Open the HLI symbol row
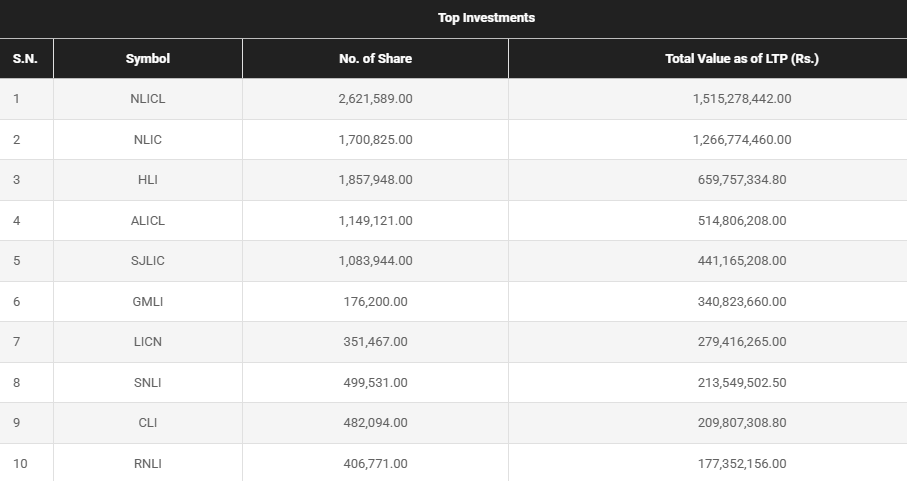 pos(147,180)
